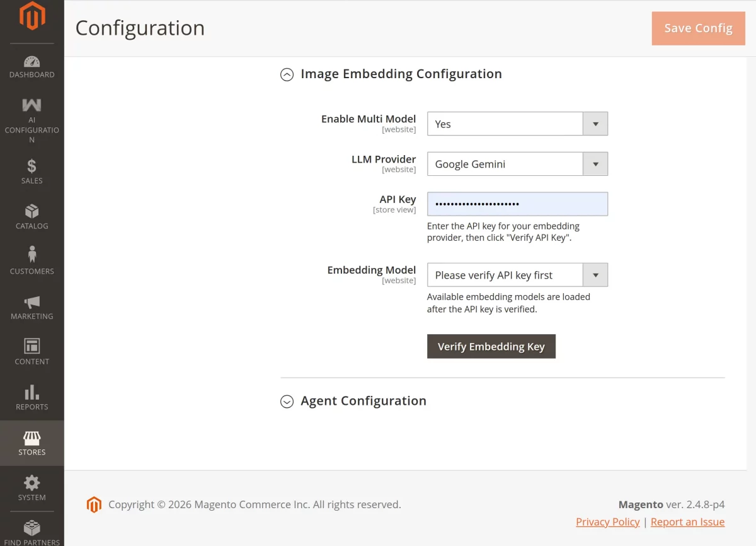Click the Magento ver. 2.4.8-p4 text
The height and width of the screenshot is (546, 756).
click(672, 504)
